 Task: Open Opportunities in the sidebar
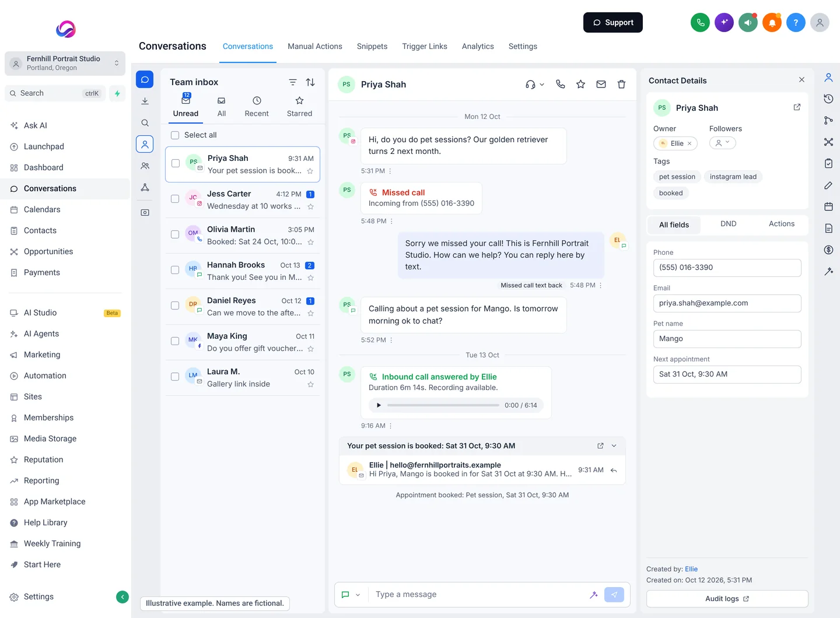pos(48,252)
